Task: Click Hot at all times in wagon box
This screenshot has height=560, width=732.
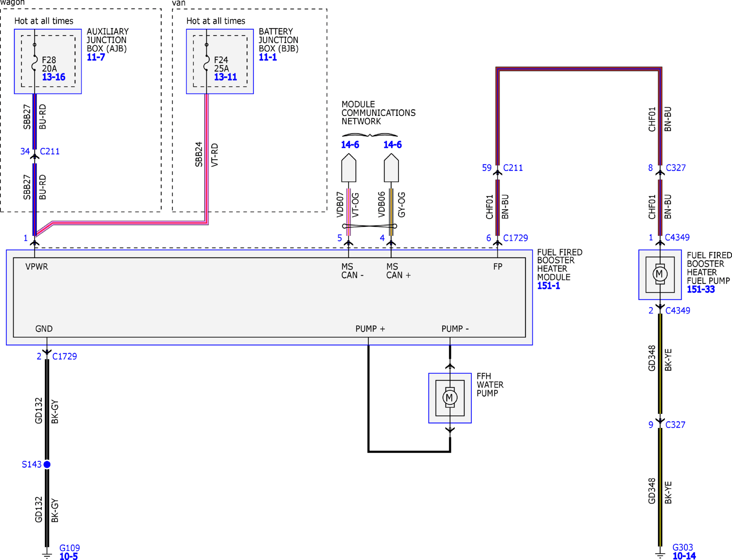Action: pyautogui.click(x=44, y=21)
